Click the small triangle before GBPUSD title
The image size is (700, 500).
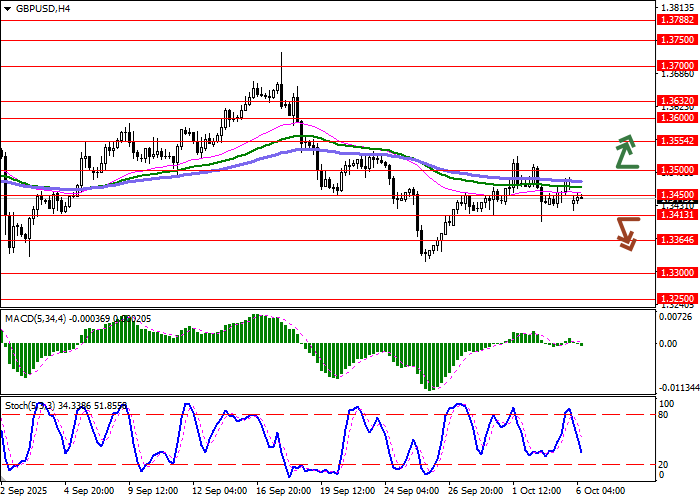pos(6,8)
